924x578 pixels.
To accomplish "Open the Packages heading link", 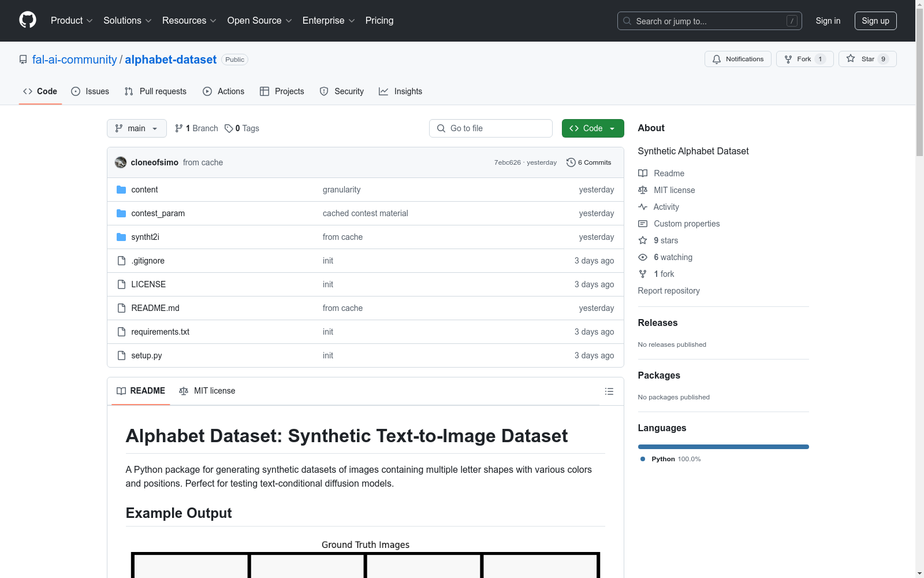I will click(x=659, y=375).
